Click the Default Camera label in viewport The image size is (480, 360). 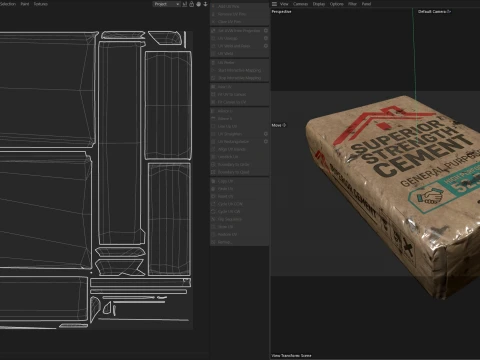[x=435, y=12]
